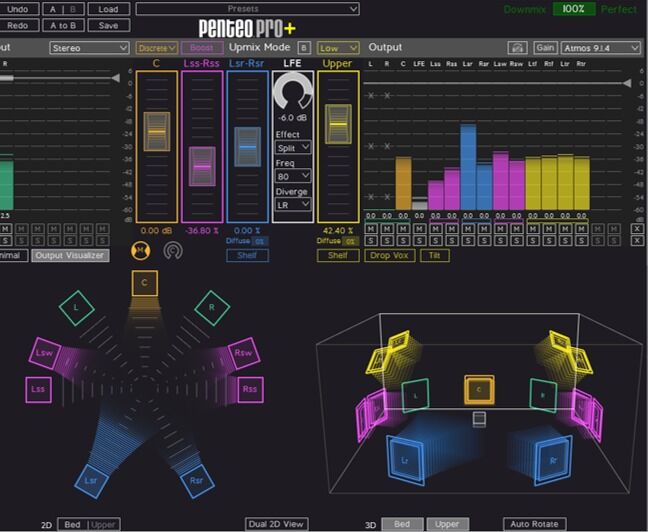Select the Upper tab in 3D view

click(x=446, y=524)
